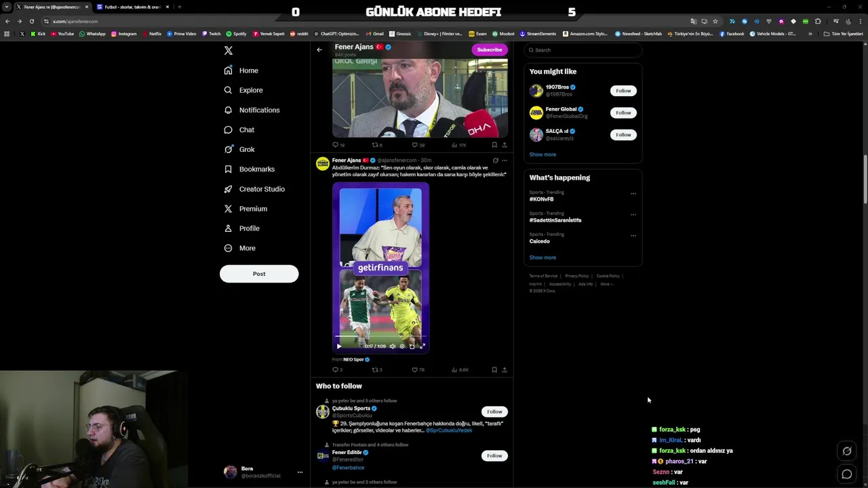Open @SprCubukluYedek mention link
This screenshot has height=488, width=868.
point(449,430)
